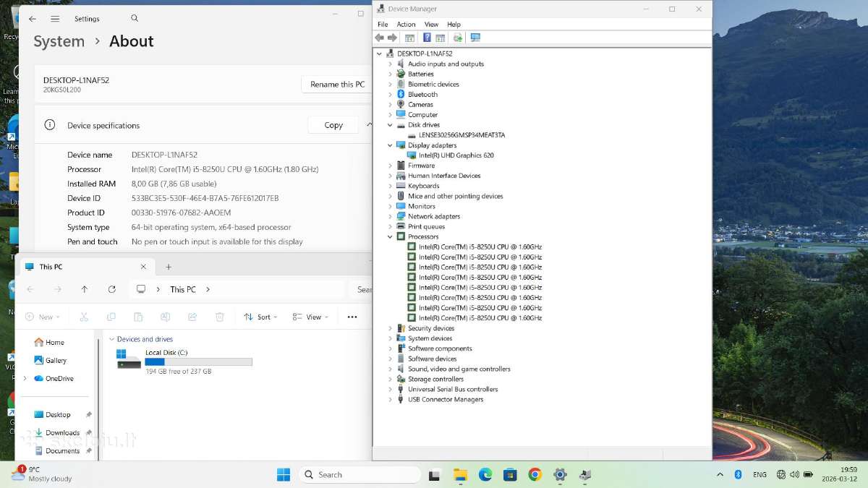The height and width of the screenshot is (488, 868).
Task: Click the System breadcrumb in Settings
Action: 59,41
